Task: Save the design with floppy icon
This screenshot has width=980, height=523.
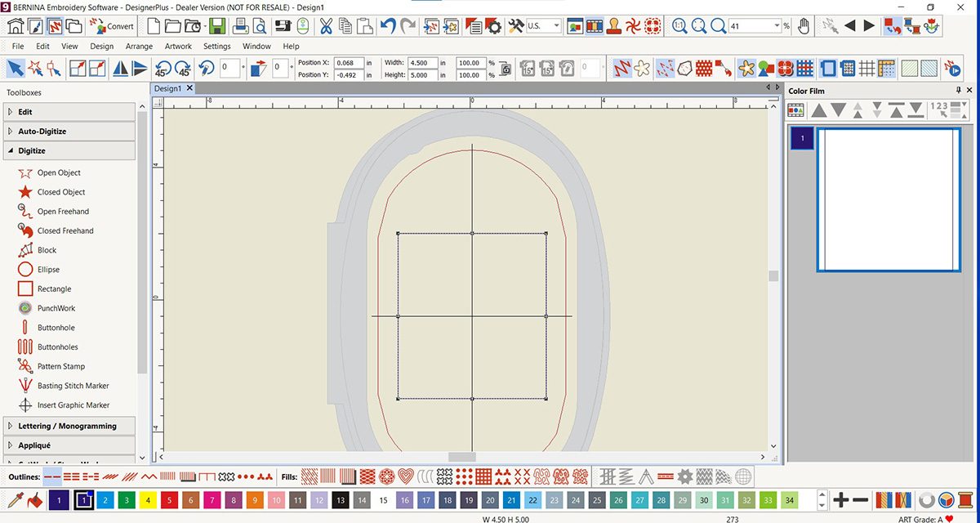Action: [x=217, y=26]
